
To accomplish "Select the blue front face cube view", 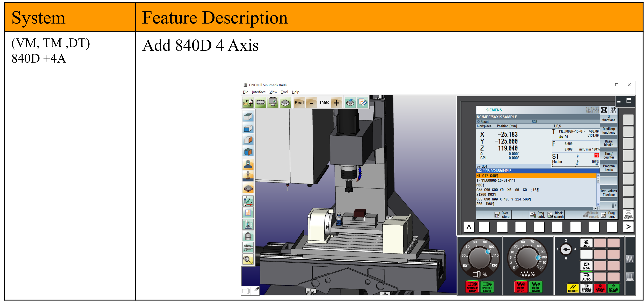I will coord(248,128).
